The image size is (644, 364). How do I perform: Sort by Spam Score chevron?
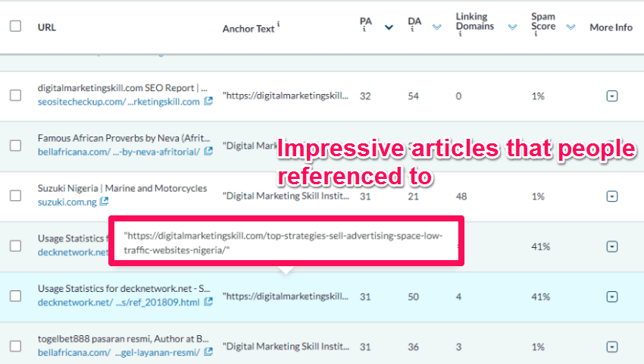point(571,27)
